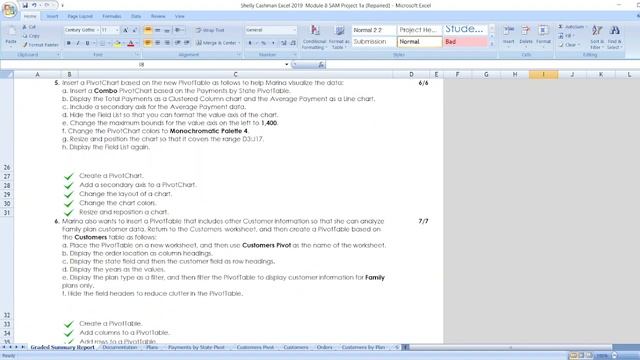640x360 pixels.
Task: Increase font size with grow font
Action: click(126, 30)
